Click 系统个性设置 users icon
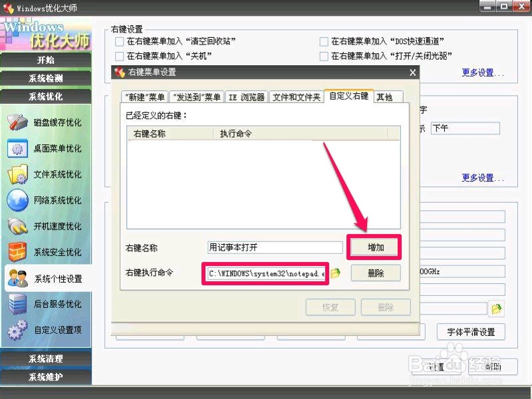This screenshot has height=399, width=532. (18, 278)
